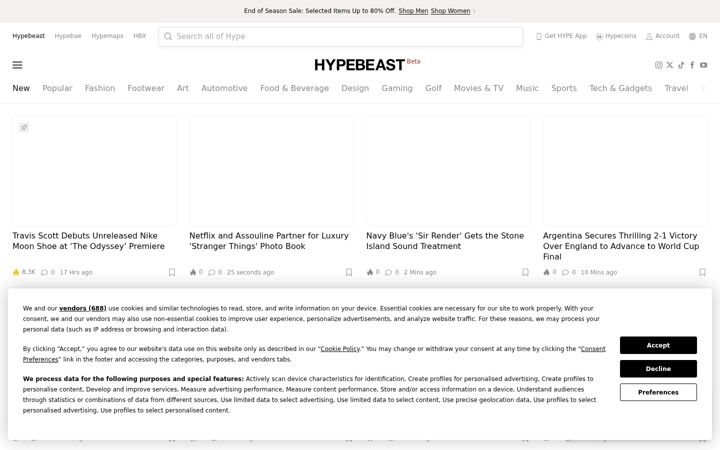720x450 pixels.
Task: Select the Popular category tab
Action: click(57, 88)
